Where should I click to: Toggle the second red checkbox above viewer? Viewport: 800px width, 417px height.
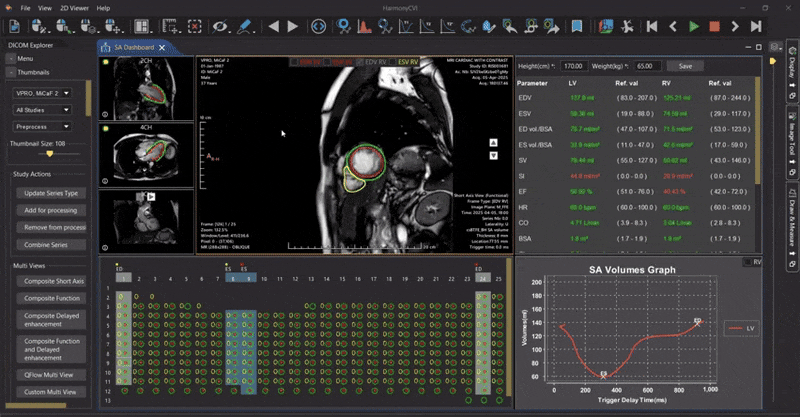[327, 62]
